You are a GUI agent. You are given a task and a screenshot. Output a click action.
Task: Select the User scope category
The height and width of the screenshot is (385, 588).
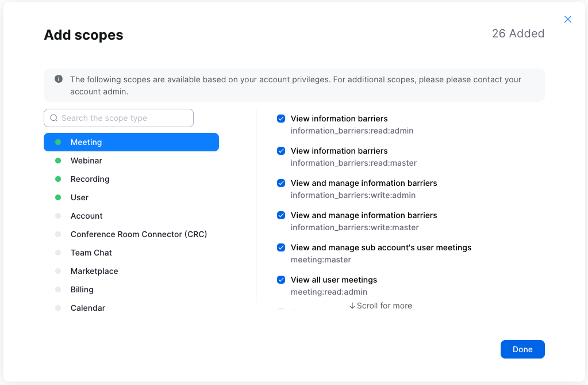pyautogui.click(x=79, y=197)
